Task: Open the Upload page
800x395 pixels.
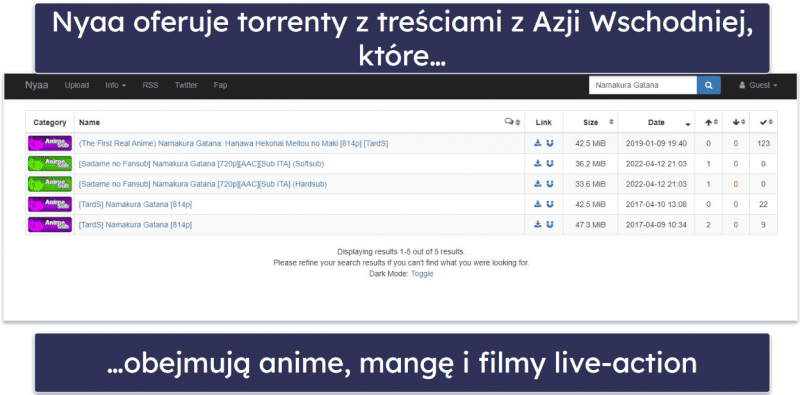Action: [x=77, y=85]
